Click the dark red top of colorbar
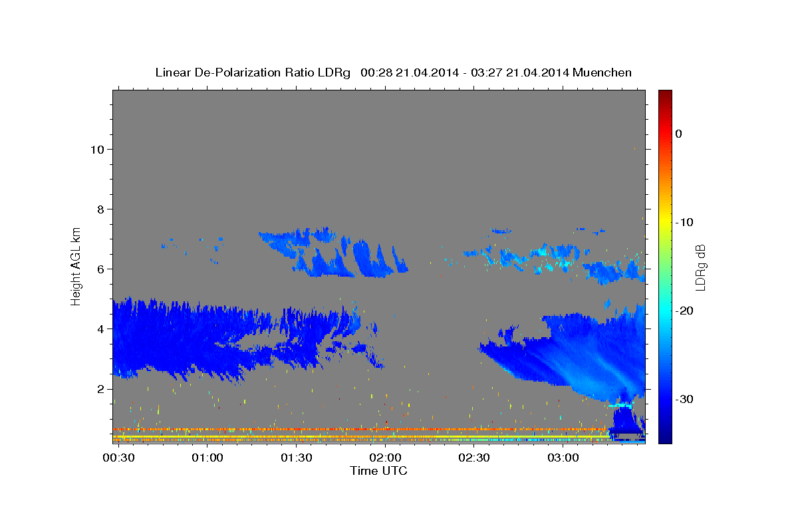Screen dimensions: 798x532 (665, 94)
